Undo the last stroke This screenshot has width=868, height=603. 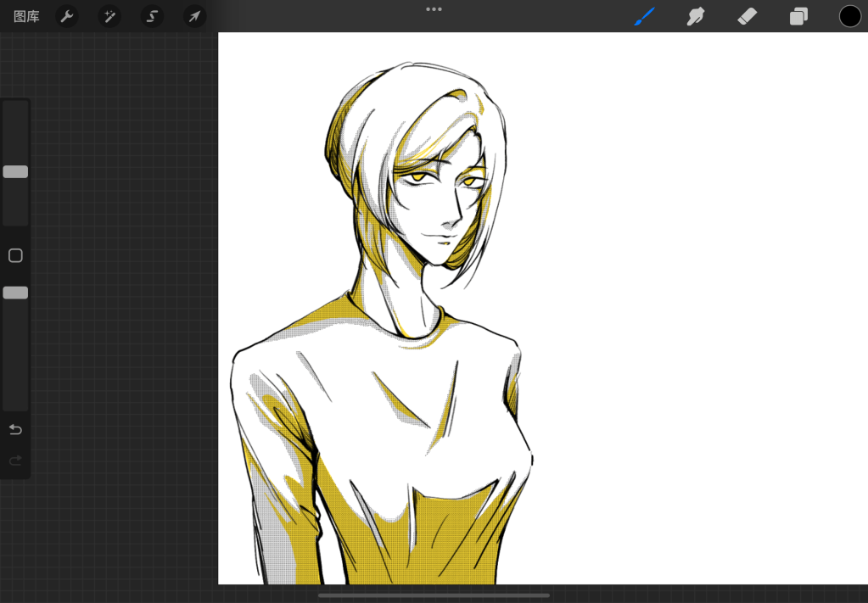pyautogui.click(x=15, y=429)
